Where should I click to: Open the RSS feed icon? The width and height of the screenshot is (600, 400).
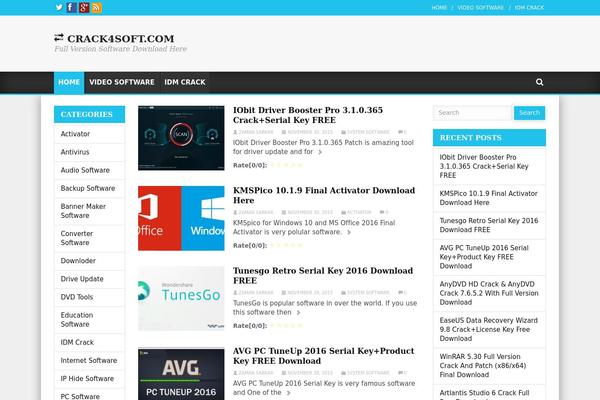point(96,7)
